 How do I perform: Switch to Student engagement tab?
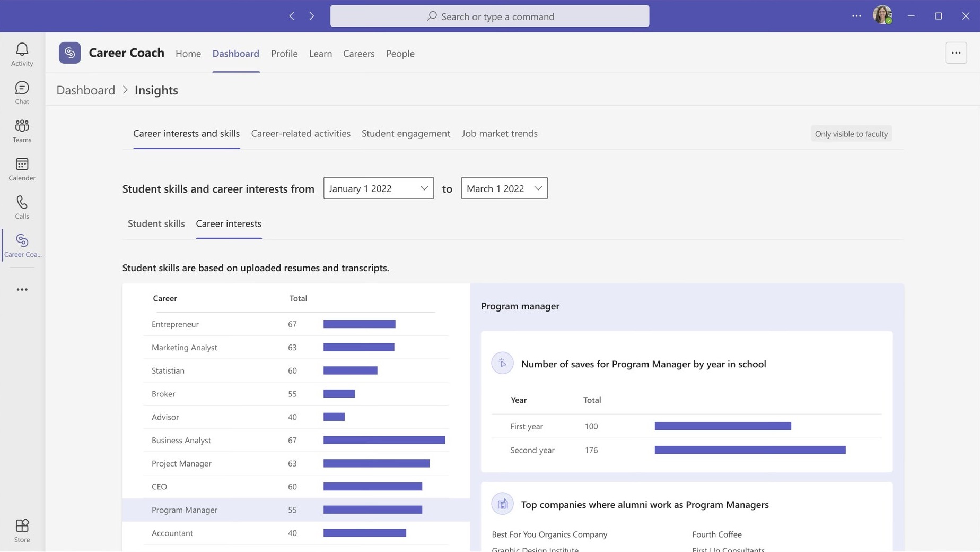(x=406, y=133)
